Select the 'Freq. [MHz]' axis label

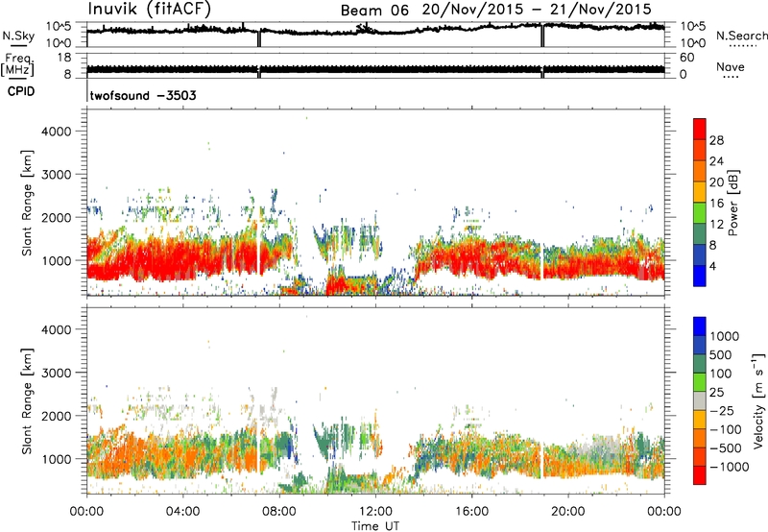(17, 64)
